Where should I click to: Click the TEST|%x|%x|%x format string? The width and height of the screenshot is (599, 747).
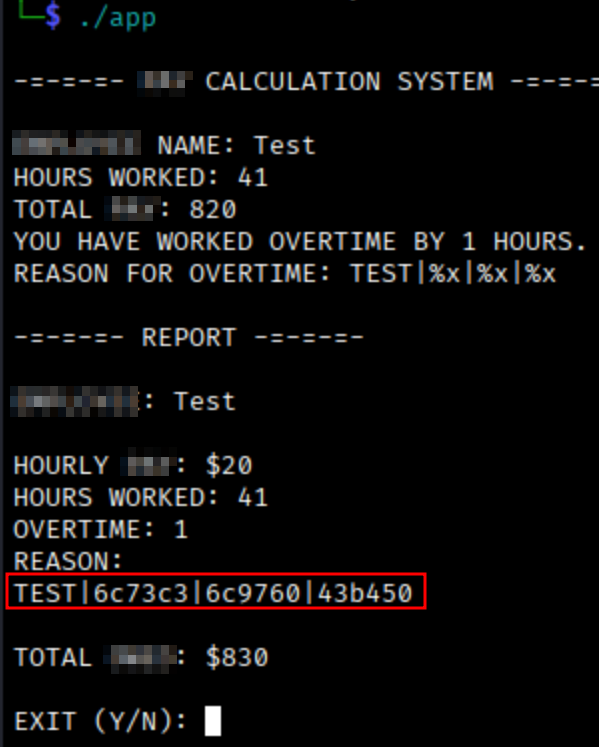(453, 273)
